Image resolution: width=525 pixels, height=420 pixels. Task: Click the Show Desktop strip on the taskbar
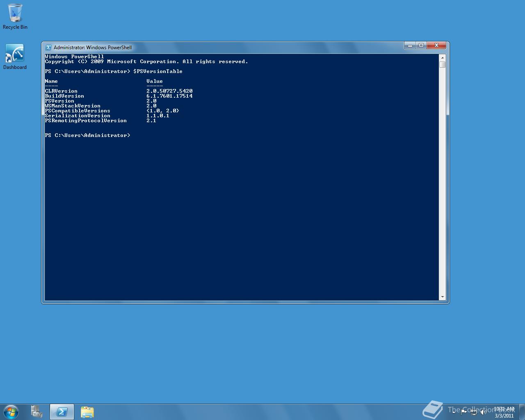pyautogui.click(x=522, y=412)
